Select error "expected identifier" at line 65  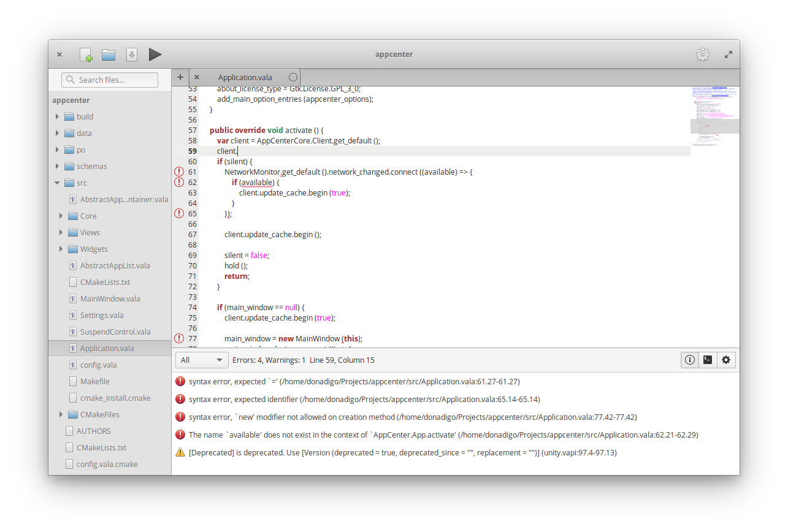(x=456, y=399)
